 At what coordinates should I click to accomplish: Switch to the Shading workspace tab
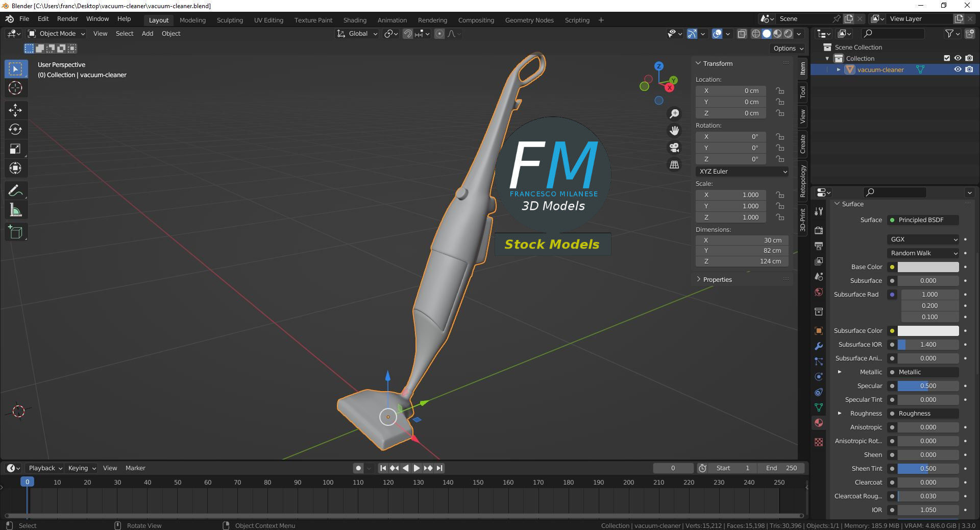point(355,20)
